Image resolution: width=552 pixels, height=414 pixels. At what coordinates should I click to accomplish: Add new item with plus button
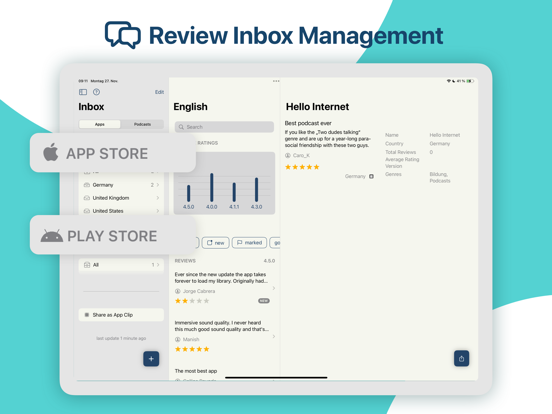(x=151, y=359)
